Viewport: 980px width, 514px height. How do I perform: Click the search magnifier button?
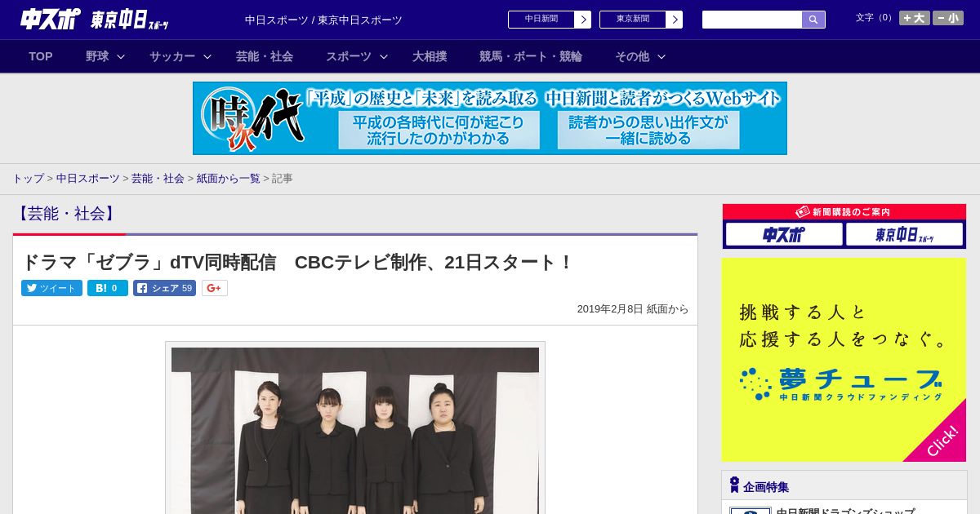[x=813, y=20]
